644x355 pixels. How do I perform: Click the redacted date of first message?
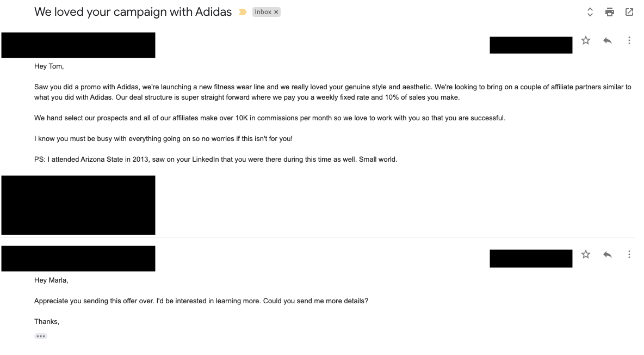coord(531,45)
